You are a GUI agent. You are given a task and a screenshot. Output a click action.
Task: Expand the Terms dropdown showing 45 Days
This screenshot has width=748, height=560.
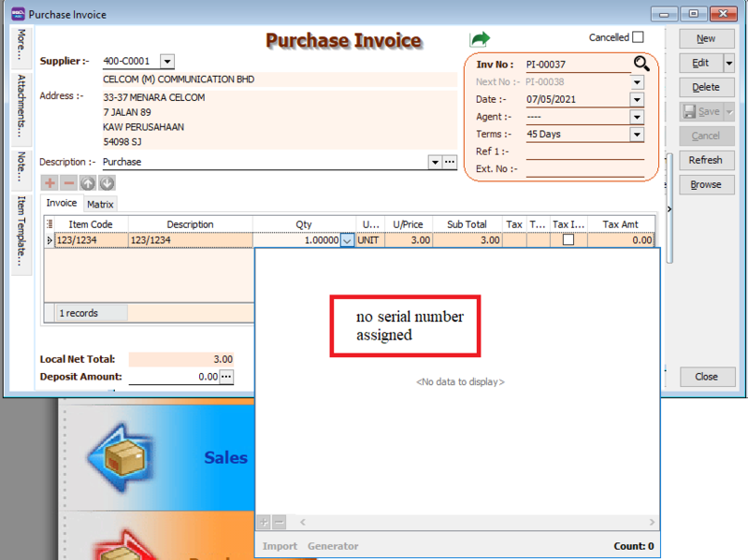pos(637,135)
